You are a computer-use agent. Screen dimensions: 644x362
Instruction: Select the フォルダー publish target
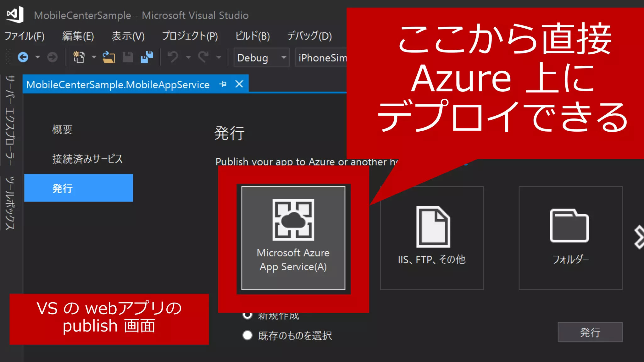tap(570, 238)
